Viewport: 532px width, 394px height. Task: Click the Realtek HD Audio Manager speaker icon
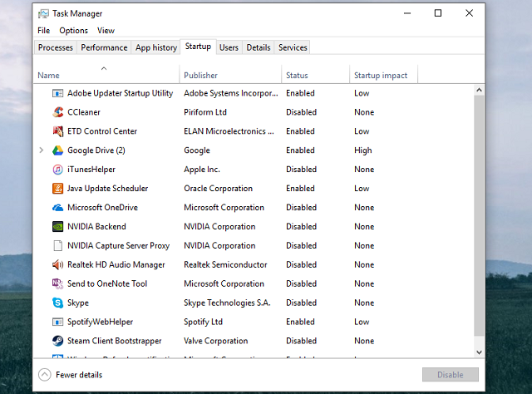[57, 264]
